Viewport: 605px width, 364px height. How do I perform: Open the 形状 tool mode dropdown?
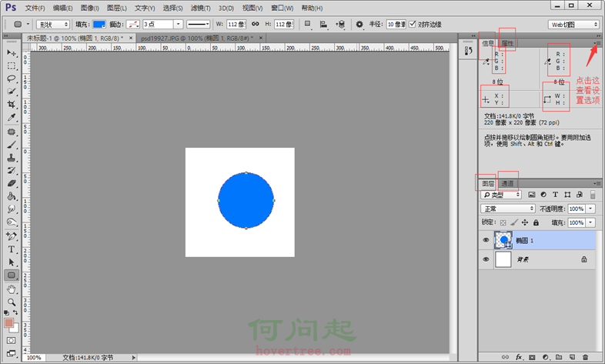click(x=53, y=25)
